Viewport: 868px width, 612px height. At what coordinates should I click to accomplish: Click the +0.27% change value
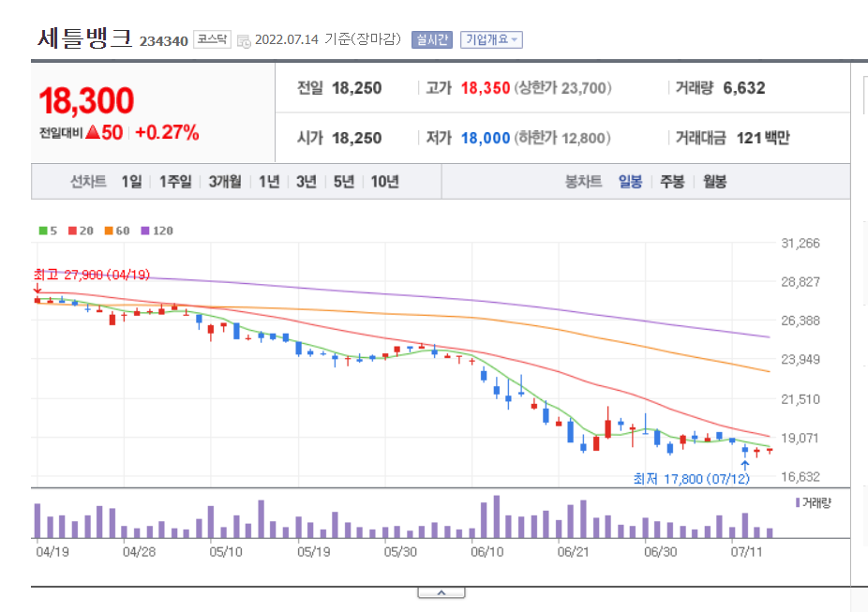(167, 132)
